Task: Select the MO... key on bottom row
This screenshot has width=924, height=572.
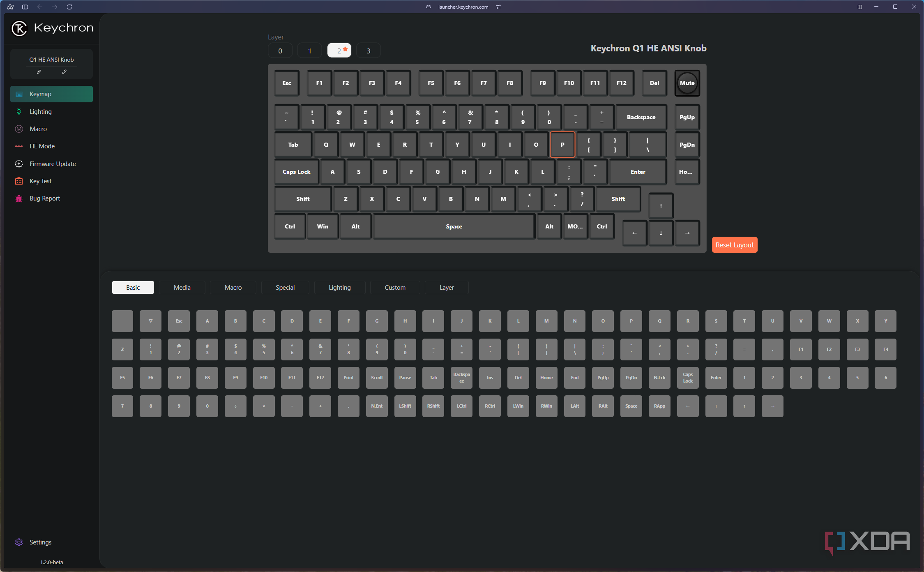Action: (x=575, y=226)
